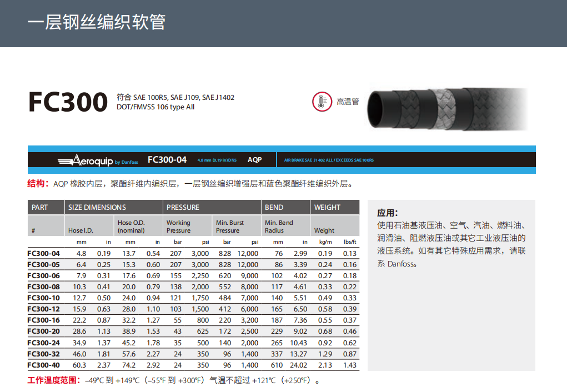Click bend radius 24.02 in FC300-40 row
567x392 pixels.
coord(298,365)
